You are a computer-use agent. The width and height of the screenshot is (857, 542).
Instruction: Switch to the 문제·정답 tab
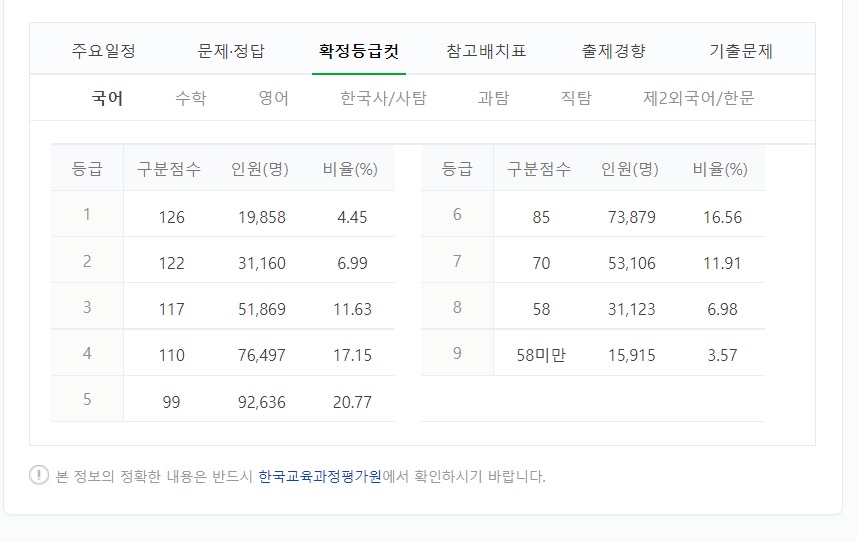point(231,51)
